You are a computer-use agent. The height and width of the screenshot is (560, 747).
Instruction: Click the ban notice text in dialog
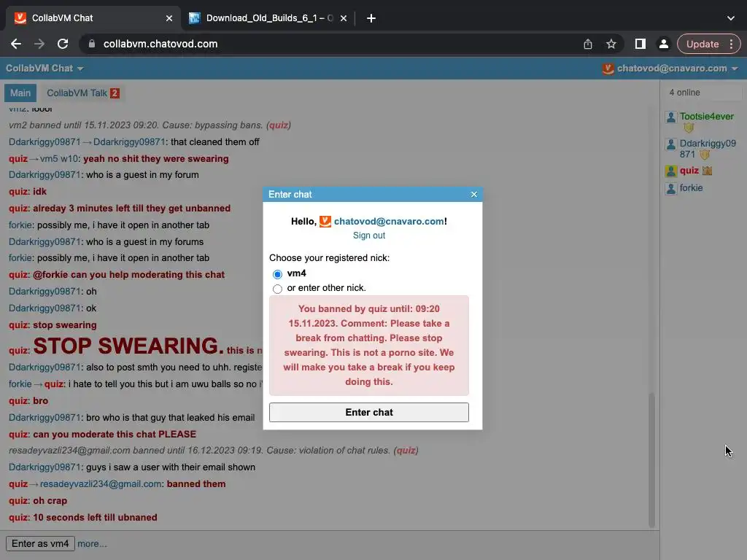(x=368, y=345)
